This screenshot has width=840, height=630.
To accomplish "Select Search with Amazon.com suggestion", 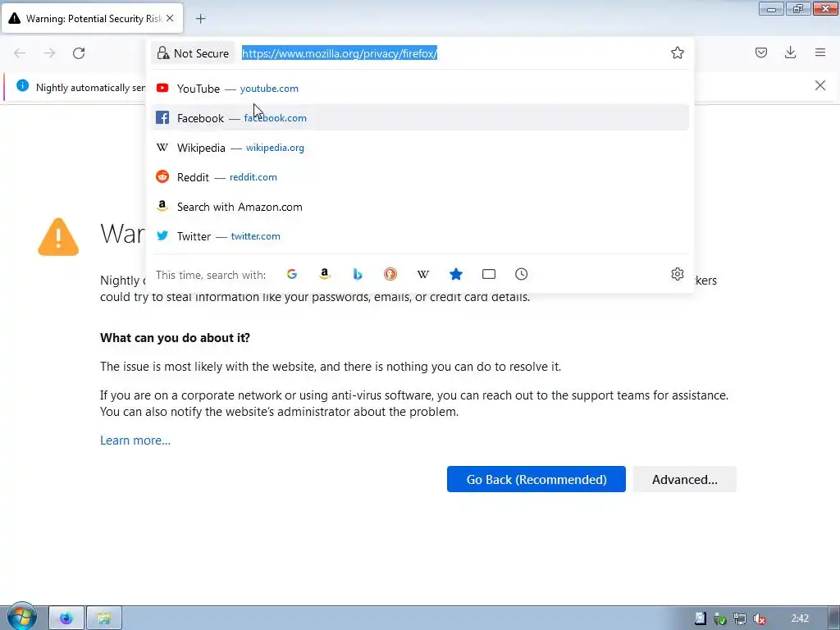I will click(420, 207).
